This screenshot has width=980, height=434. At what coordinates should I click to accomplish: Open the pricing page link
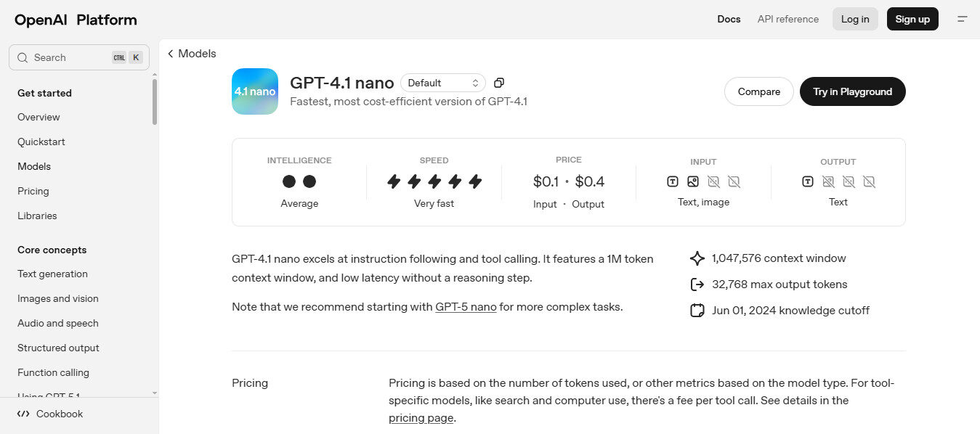coord(421,417)
